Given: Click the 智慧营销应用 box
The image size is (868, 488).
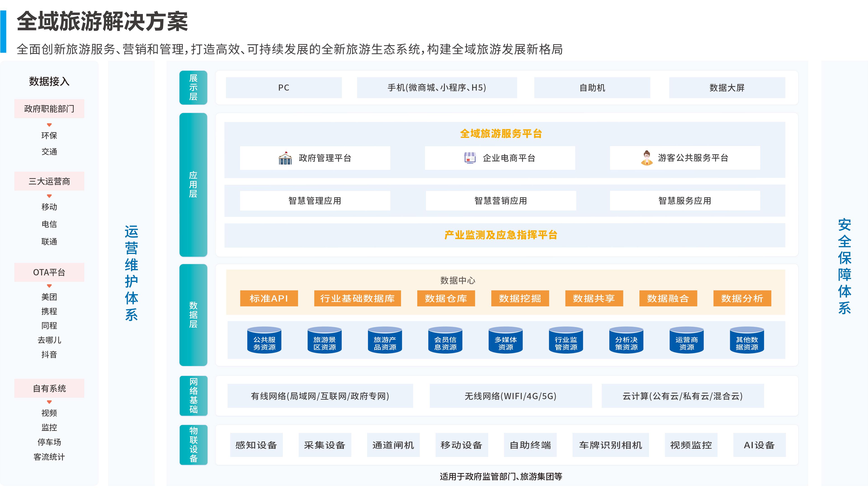Looking at the screenshot, I should (x=501, y=201).
